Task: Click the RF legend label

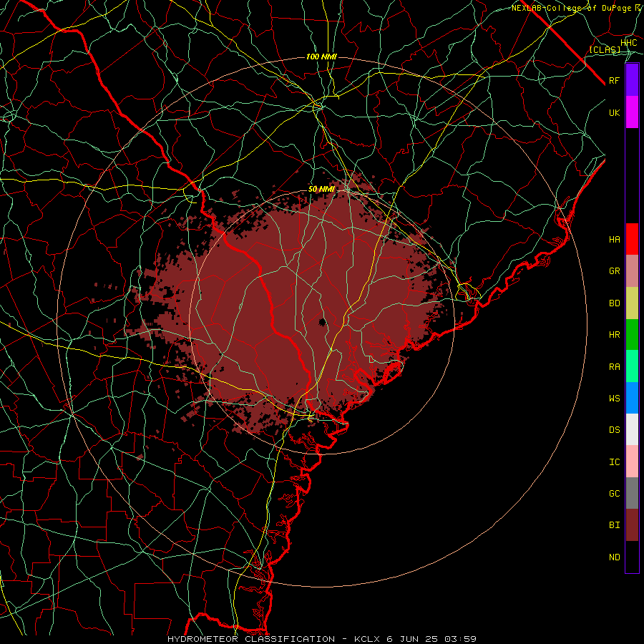Action: [614, 80]
